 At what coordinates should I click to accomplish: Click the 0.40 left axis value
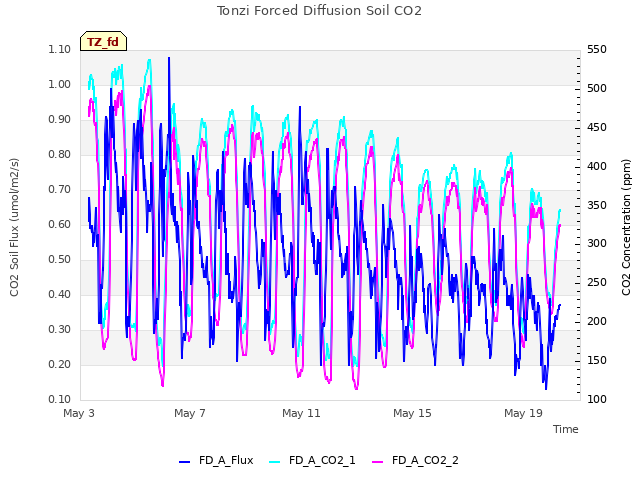(60, 295)
